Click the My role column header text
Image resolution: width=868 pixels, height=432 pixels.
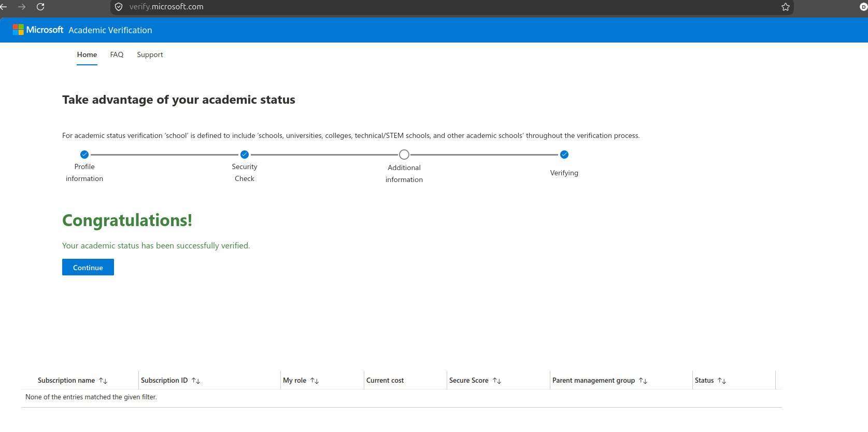(x=295, y=380)
